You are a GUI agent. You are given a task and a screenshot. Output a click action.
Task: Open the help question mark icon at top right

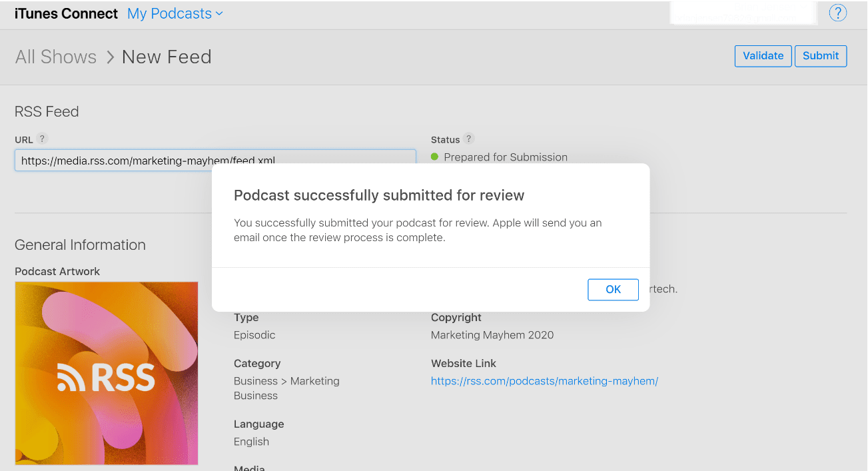[x=837, y=13]
